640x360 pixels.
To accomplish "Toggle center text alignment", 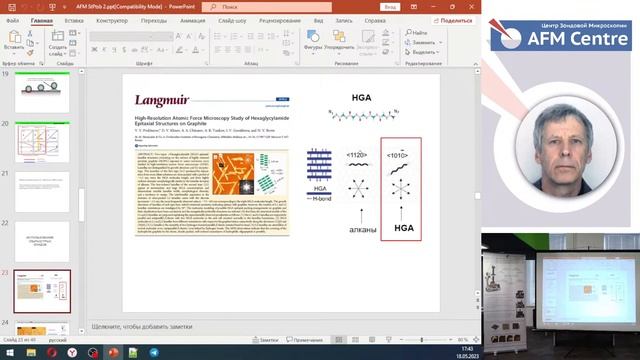I will (x=228, y=50).
